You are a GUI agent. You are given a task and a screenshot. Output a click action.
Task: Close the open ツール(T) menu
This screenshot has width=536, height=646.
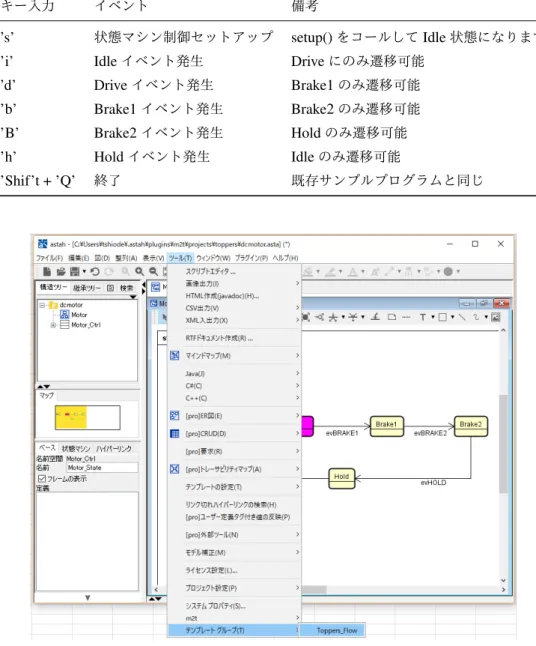(x=180, y=258)
